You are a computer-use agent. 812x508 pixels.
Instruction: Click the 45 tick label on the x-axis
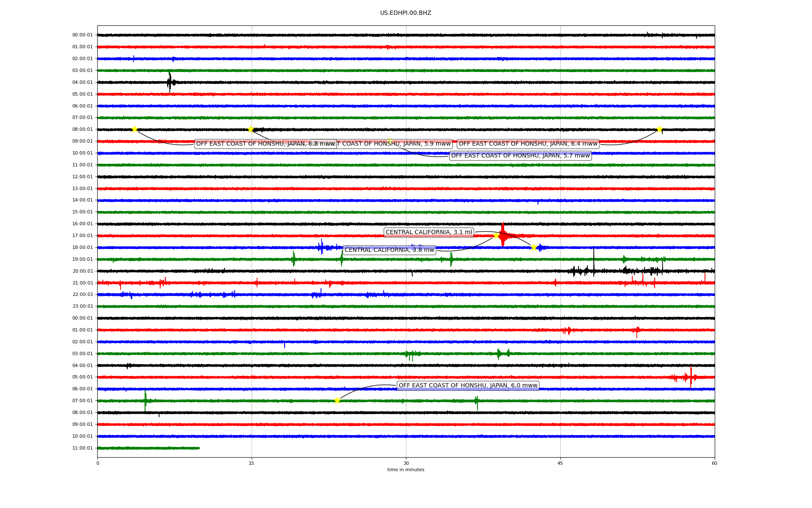pyautogui.click(x=560, y=463)
